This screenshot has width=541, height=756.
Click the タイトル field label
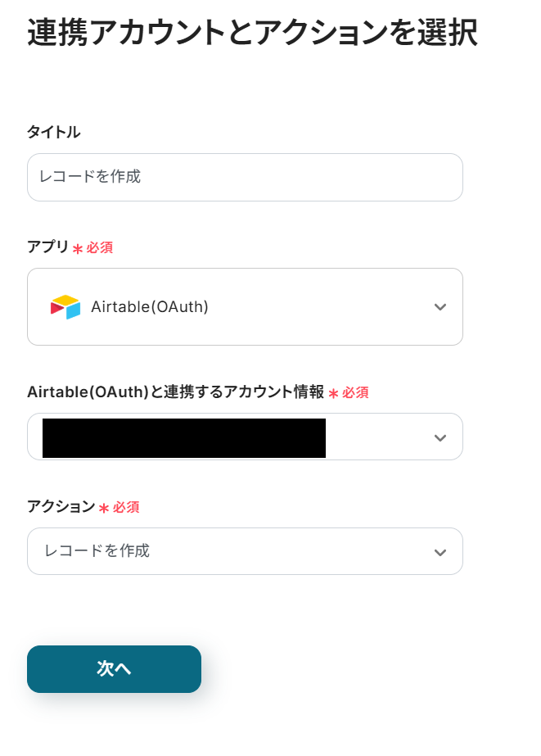pyautogui.click(x=54, y=132)
